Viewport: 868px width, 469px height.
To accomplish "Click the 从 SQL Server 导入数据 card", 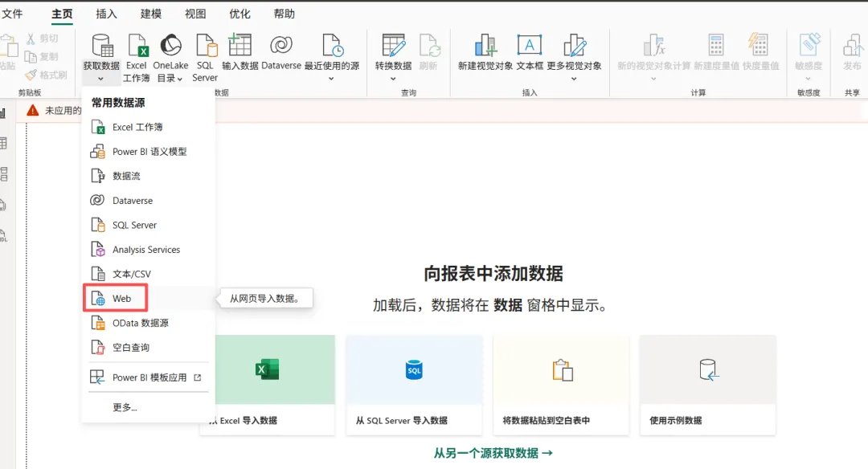I will 415,385.
